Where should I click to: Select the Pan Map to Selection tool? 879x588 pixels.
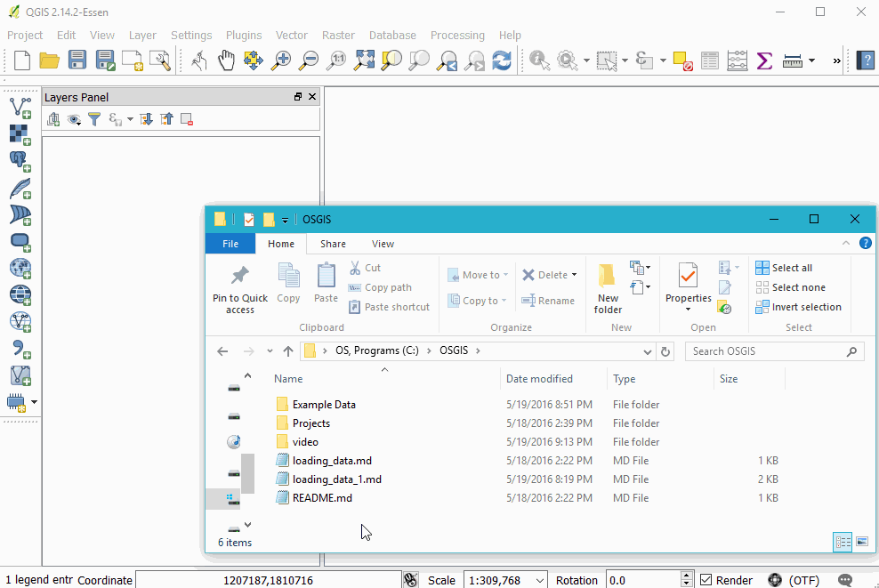[x=254, y=60]
